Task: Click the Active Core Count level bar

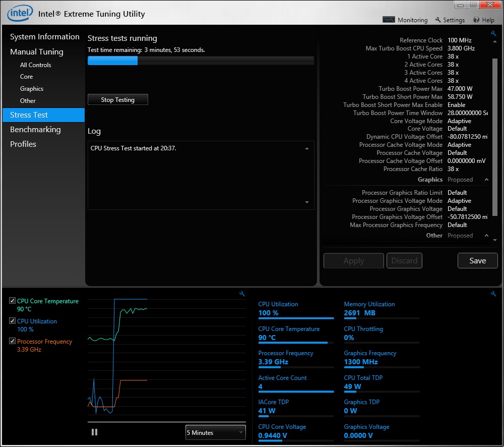Action: (x=296, y=392)
